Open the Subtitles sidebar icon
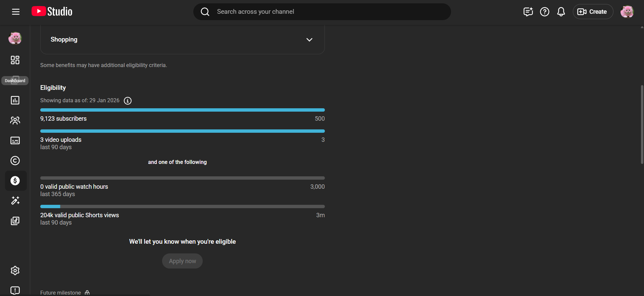Screen dimensions: 644x296 15,140
